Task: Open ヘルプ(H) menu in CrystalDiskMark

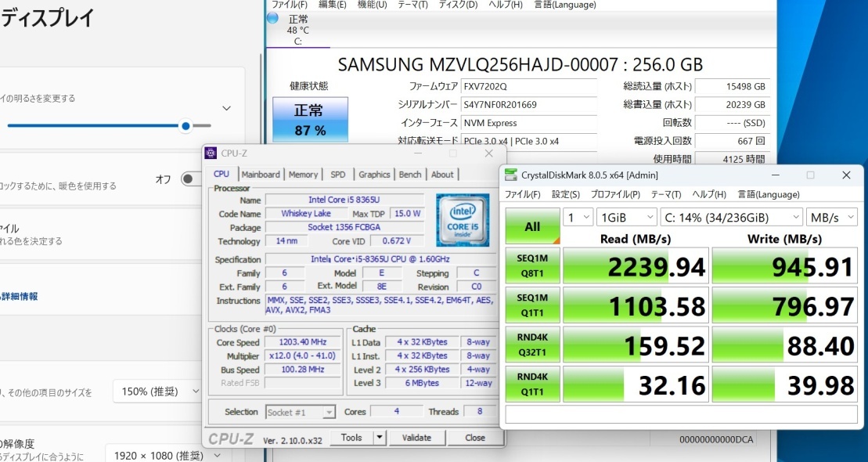Action: pos(709,194)
